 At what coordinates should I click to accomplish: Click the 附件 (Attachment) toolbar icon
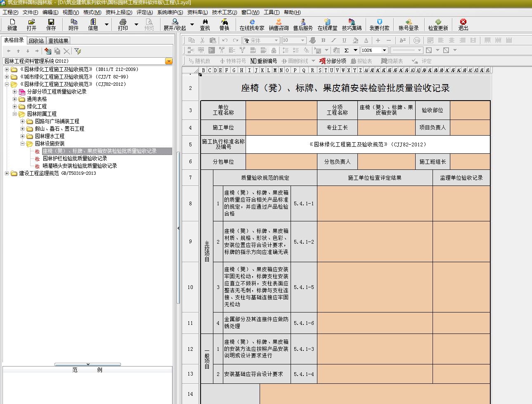74,24
